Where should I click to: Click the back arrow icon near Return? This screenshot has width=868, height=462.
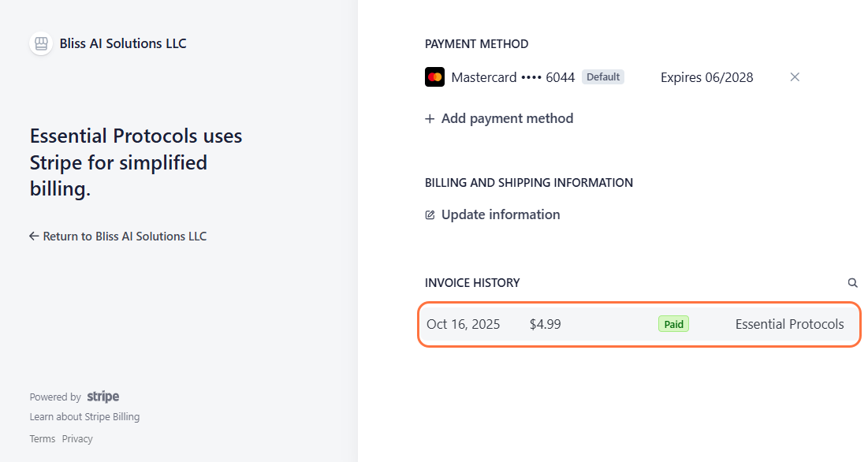pyautogui.click(x=34, y=237)
